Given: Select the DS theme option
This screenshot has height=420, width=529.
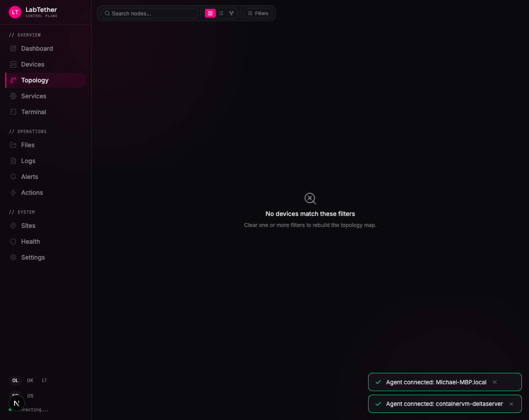Looking at the screenshot, I should (x=30, y=396).
